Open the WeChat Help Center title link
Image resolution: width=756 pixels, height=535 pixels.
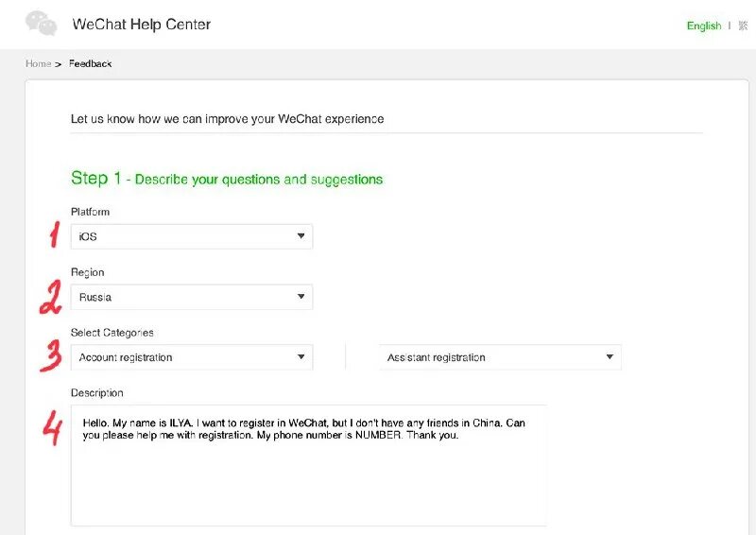point(141,25)
